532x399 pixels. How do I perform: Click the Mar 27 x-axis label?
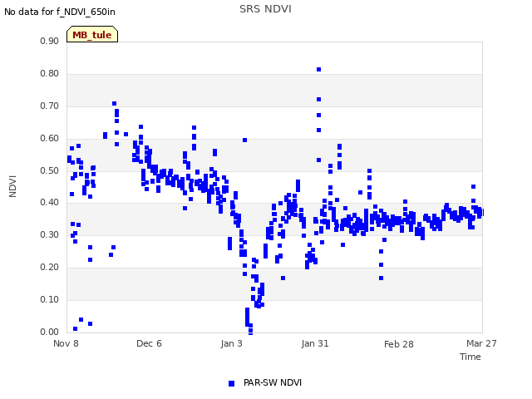click(x=481, y=343)
